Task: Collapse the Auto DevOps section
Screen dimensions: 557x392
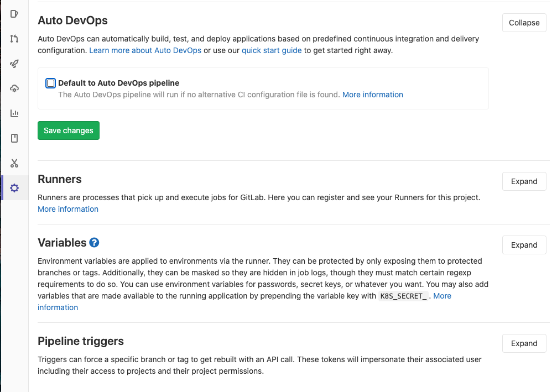Action: point(524,23)
